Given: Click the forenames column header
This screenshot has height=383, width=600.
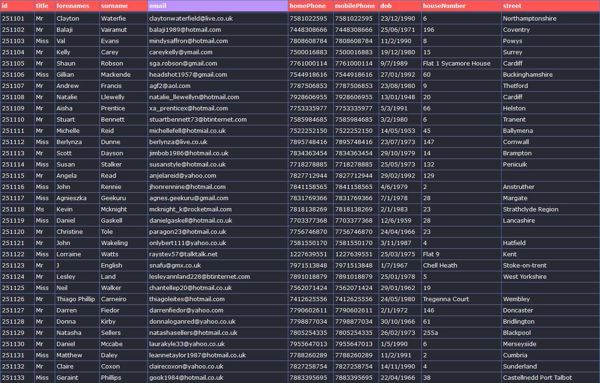Looking at the screenshot, I should tap(77, 6).
